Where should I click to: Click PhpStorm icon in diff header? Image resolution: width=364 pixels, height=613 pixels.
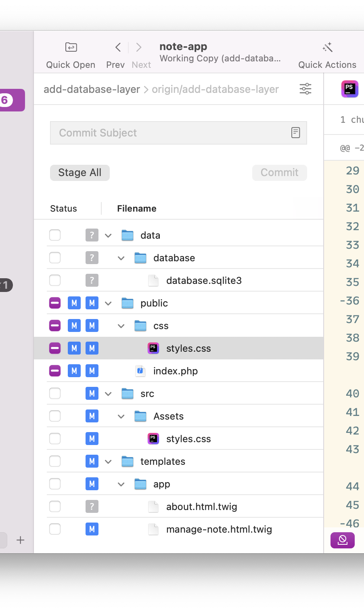pyautogui.click(x=349, y=89)
